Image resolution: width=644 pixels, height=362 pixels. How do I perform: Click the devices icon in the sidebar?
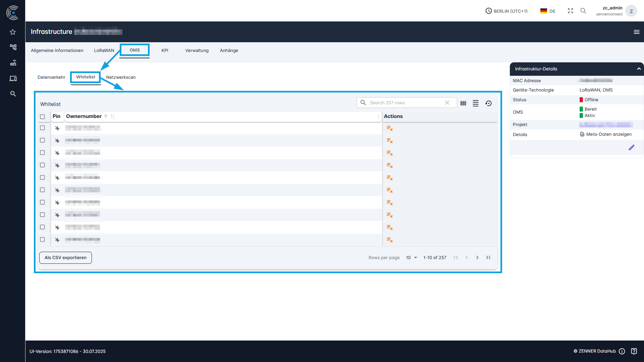pos(13,78)
